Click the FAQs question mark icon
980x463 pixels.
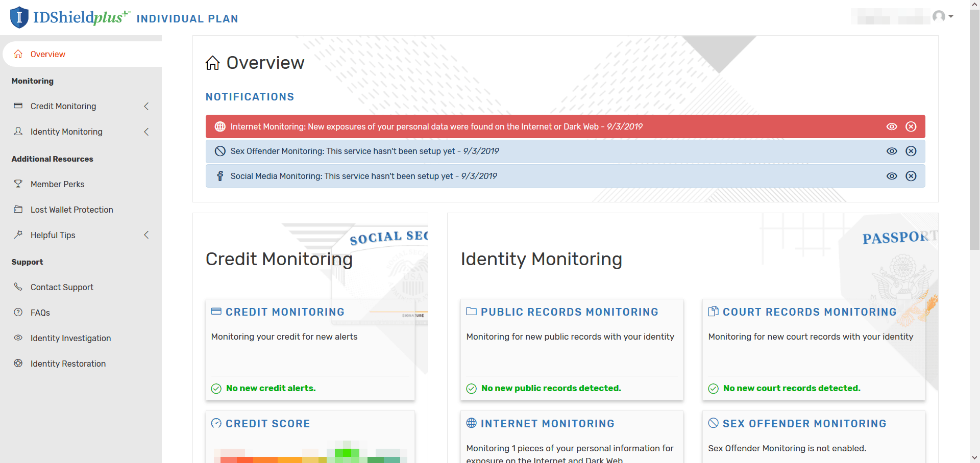click(x=18, y=313)
